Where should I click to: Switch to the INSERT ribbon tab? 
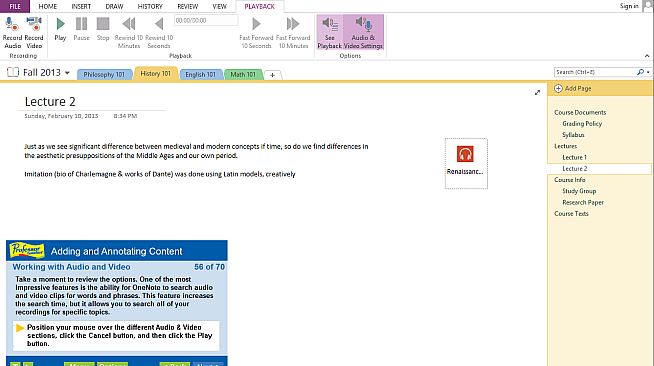(x=81, y=6)
